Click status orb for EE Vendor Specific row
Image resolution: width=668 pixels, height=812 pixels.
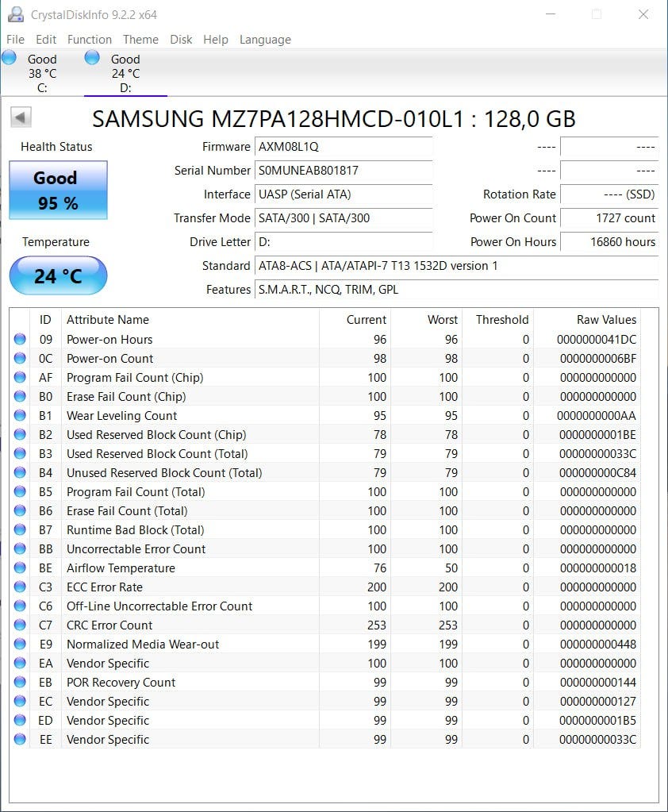20,740
